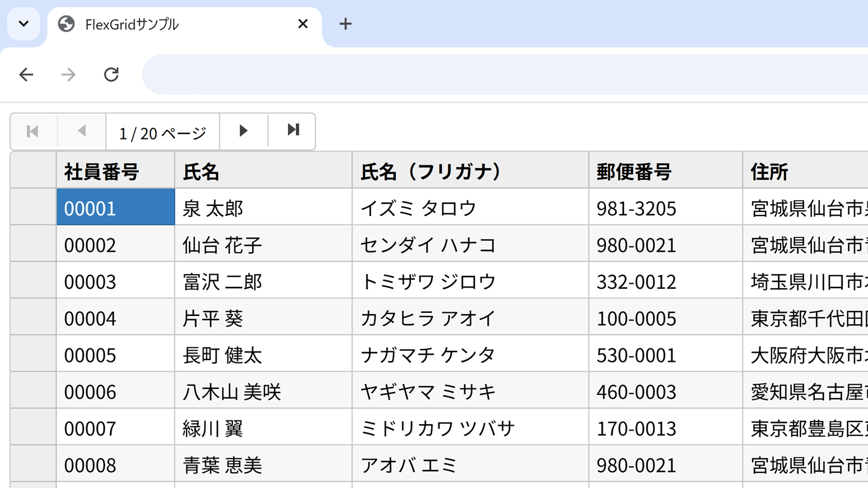
Task: Sort by the 氏名 column header
Action: click(199, 171)
